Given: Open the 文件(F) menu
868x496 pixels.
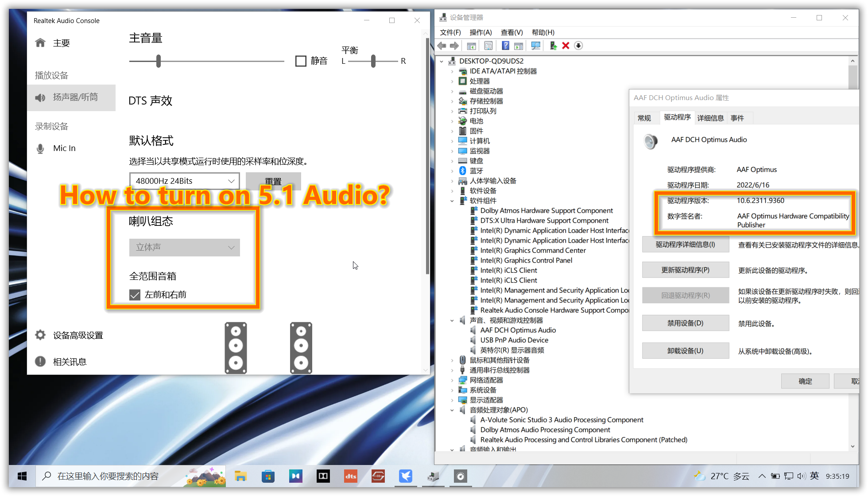Looking at the screenshot, I should (x=450, y=32).
